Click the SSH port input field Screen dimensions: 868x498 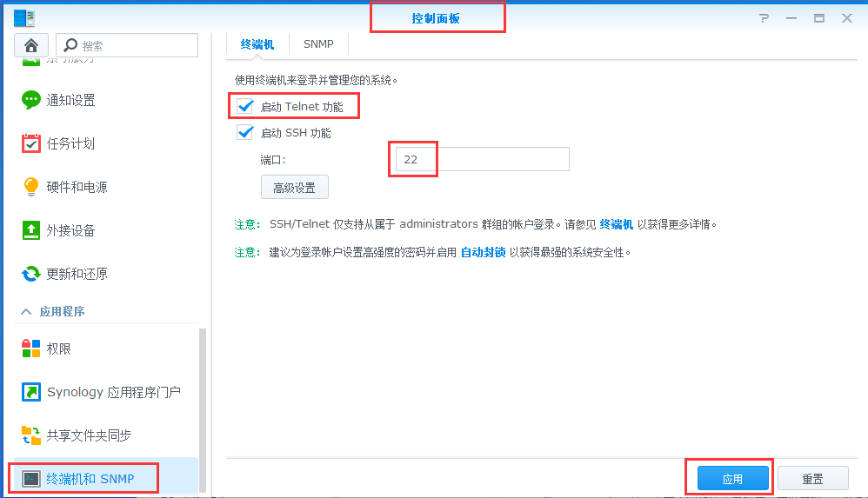[x=482, y=159]
